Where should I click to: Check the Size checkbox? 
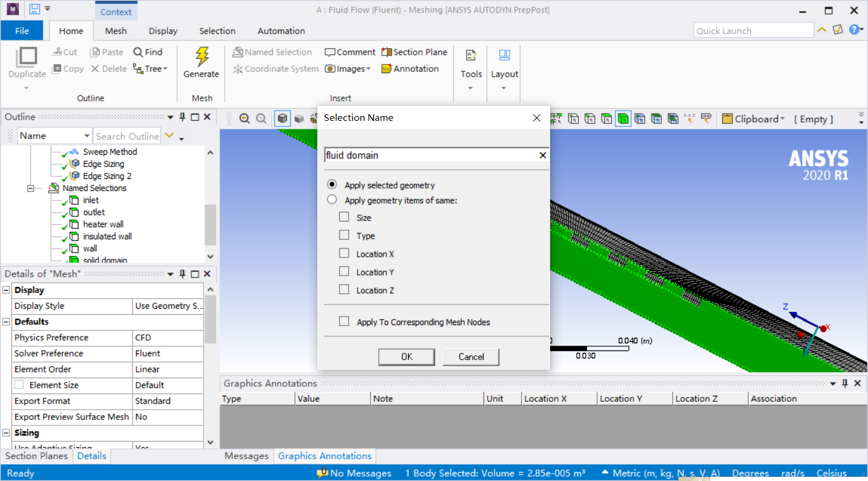pos(344,217)
